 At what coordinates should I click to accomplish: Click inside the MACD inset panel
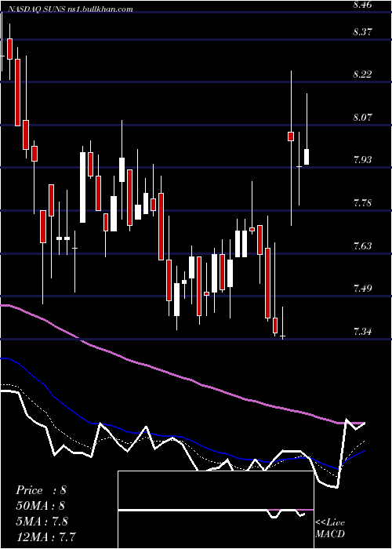pos(216,510)
